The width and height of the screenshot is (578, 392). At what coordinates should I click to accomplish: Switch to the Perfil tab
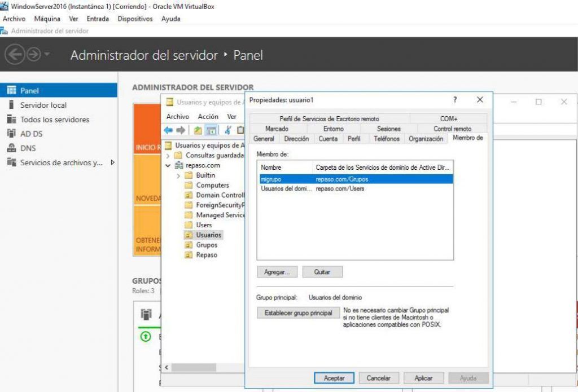[x=354, y=139]
